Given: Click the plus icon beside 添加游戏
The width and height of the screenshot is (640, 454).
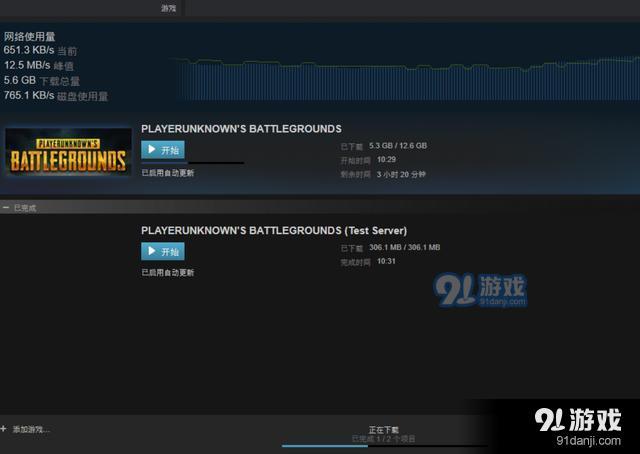Looking at the screenshot, I should pos(4,429).
